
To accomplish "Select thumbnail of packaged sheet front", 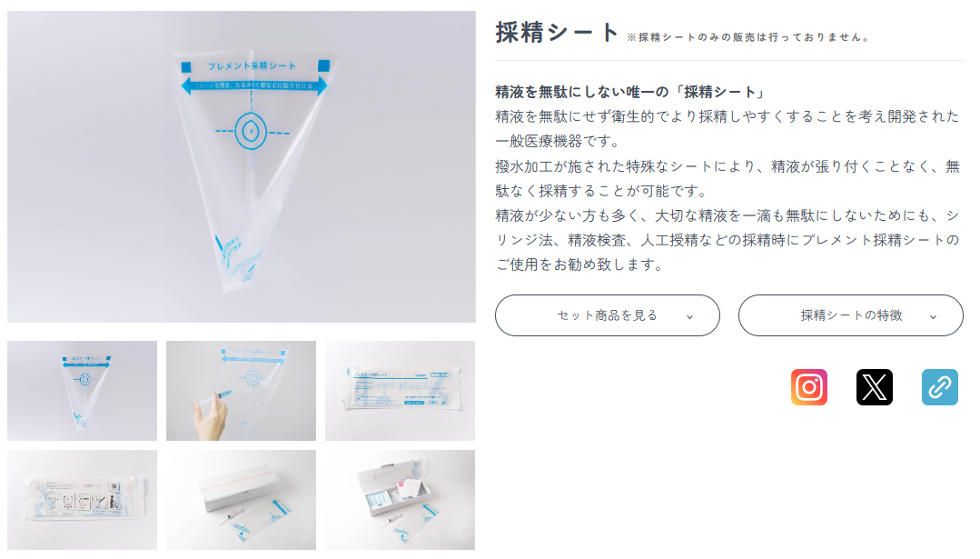I will click(400, 390).
